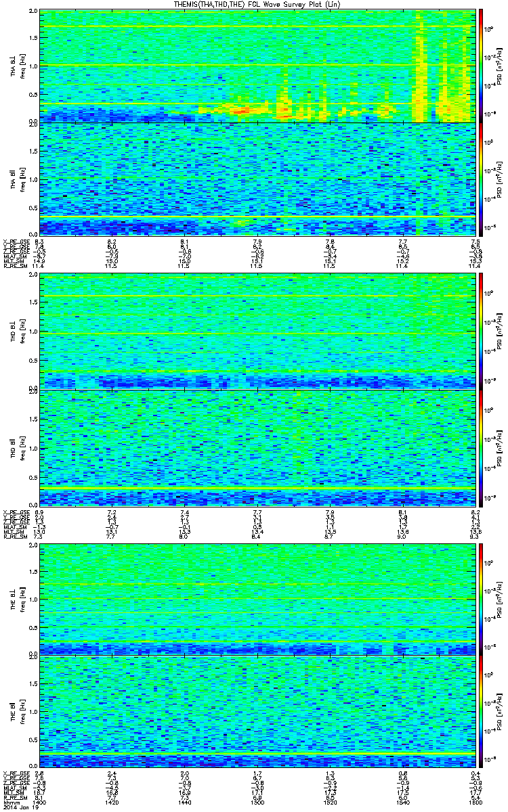Screen dimensions: 508x812
Task: Click the plot title 'THEMIS(THA,THD,THE) FGL Wave Survey Plot'
Action: 257,4
